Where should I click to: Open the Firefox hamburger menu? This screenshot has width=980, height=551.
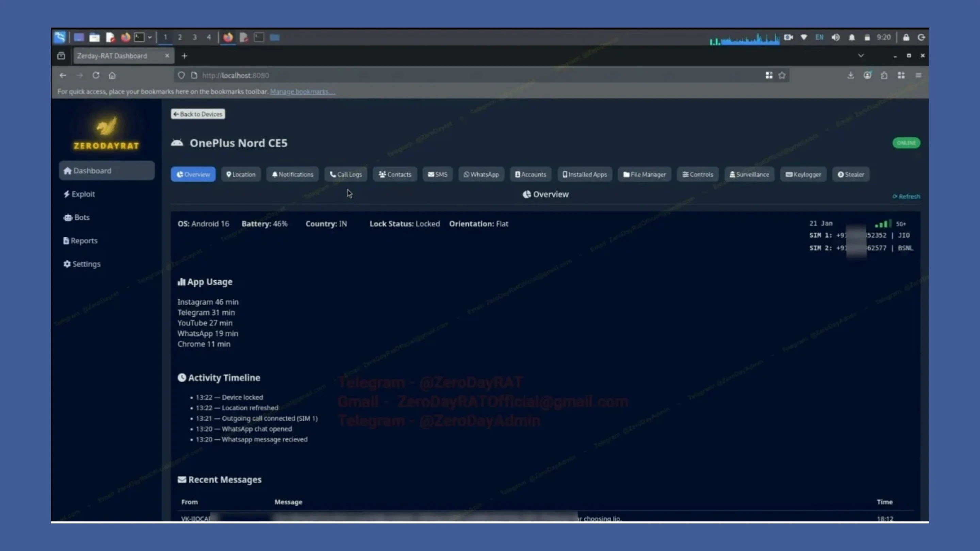[919, 75]
